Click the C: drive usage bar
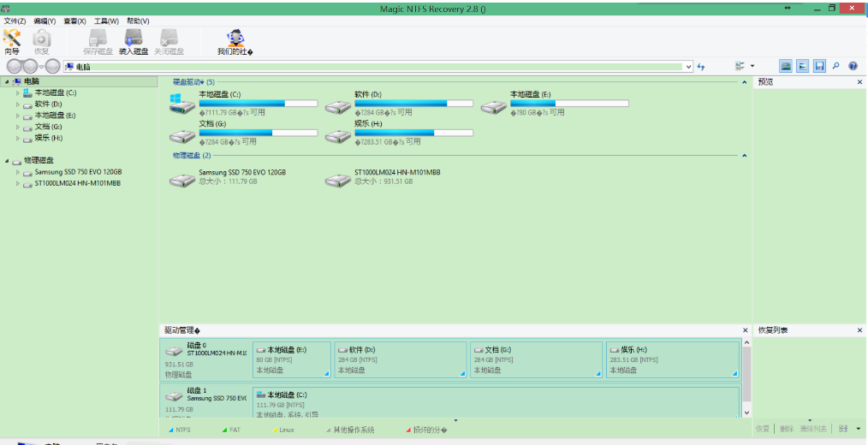 259,104
